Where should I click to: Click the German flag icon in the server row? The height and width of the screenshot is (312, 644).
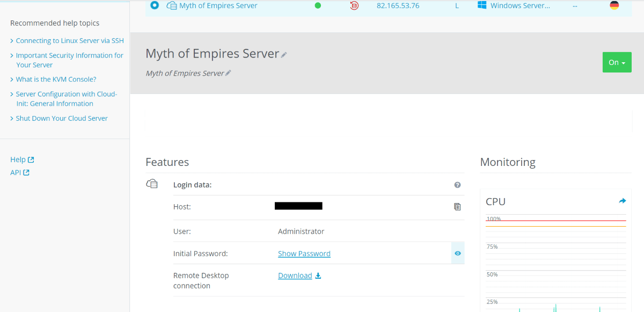614,5
